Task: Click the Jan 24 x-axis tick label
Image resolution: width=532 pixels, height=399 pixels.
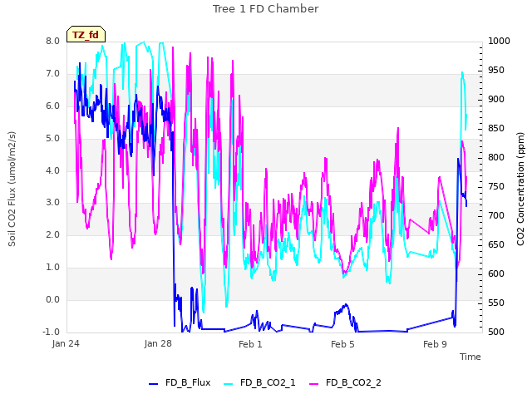Action: [66, 343]
